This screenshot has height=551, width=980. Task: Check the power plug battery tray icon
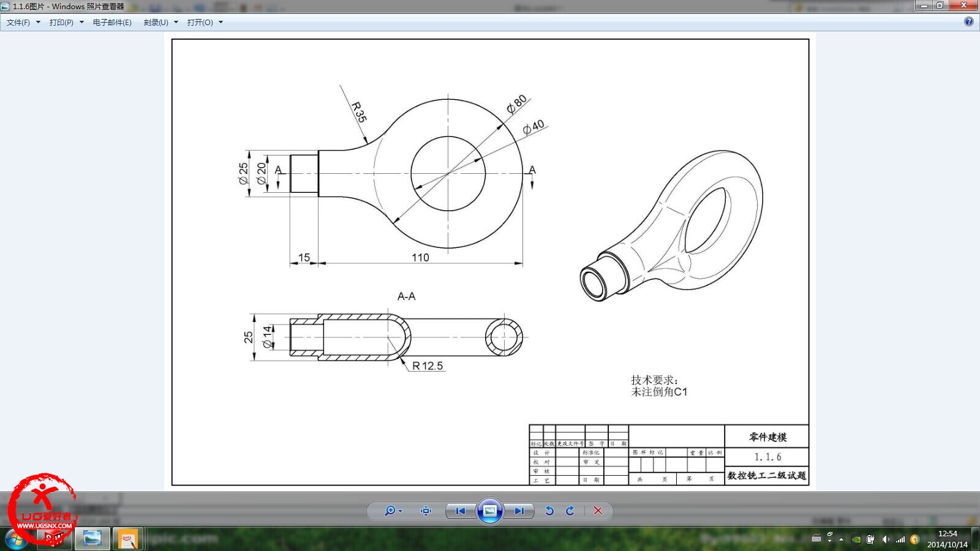point(870,539)
